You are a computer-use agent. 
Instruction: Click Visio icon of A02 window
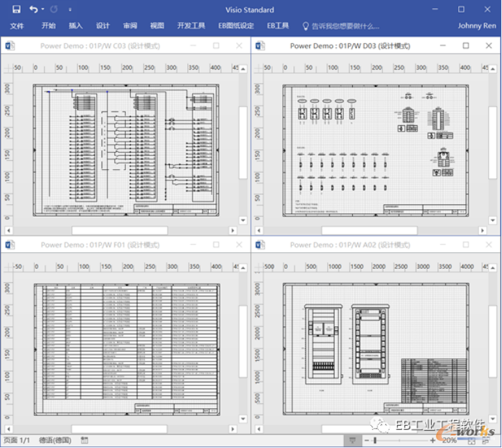(260, 245)
